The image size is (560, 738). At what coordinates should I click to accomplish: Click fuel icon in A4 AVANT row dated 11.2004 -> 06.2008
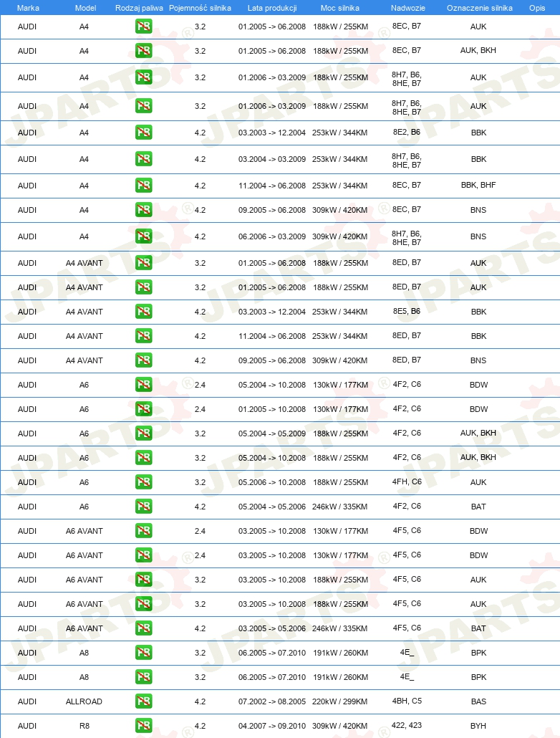pos(143,335)
